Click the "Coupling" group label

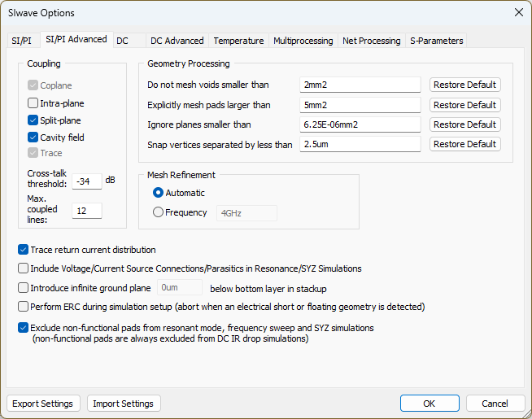44,63
